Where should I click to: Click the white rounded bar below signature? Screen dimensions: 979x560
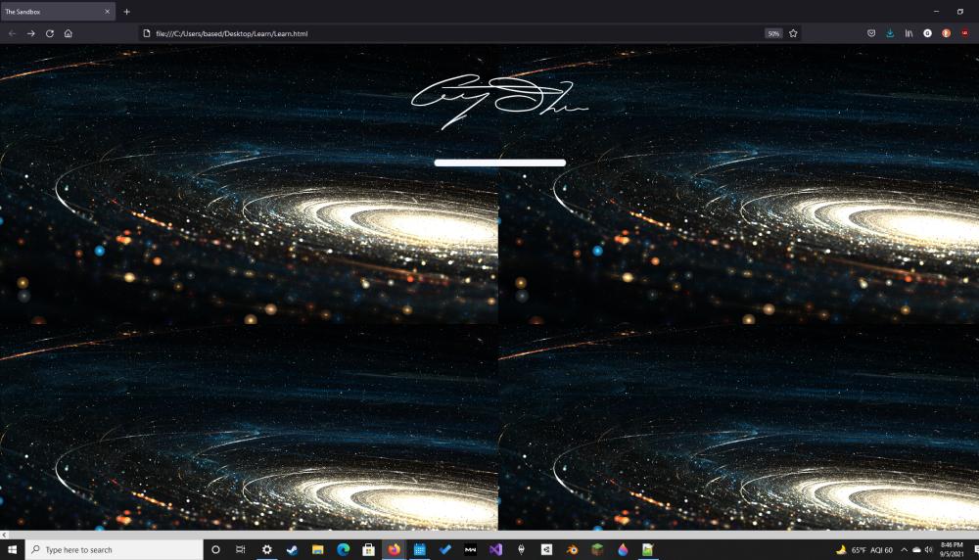coord(500,163)
